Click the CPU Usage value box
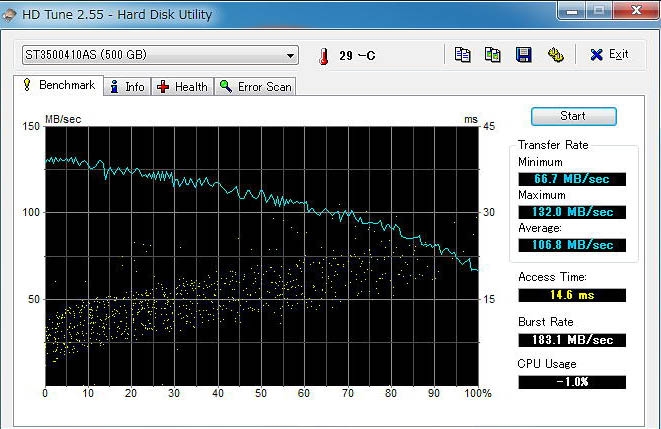The image size is (661, 429). (572, 382)
